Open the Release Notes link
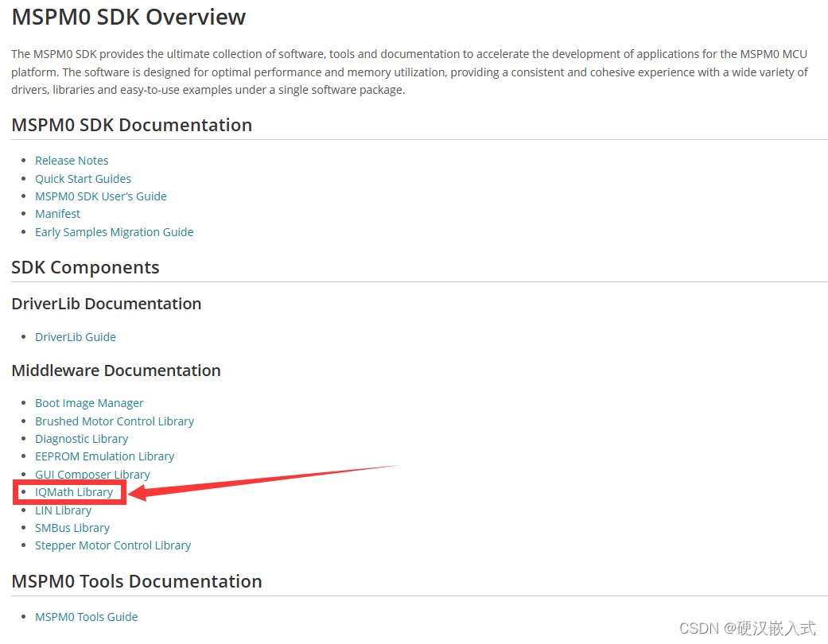This screenshot has height=644, width=828. click(72, 161)
